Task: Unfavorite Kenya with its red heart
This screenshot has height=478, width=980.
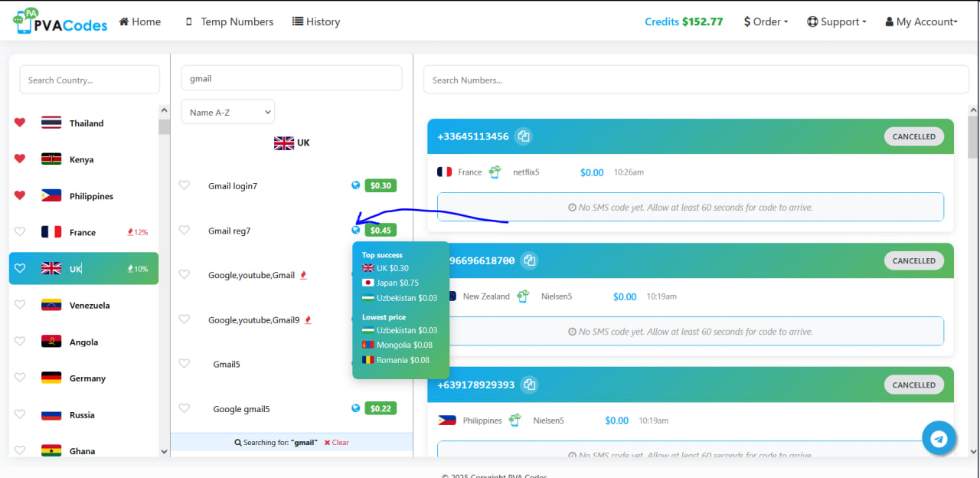Action: (20, 159)
